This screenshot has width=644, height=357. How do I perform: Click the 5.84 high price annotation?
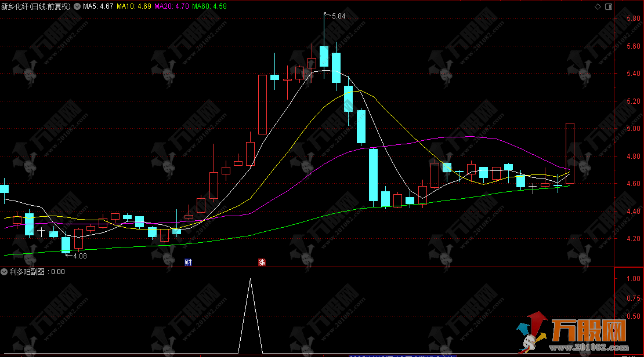point(338,16)
